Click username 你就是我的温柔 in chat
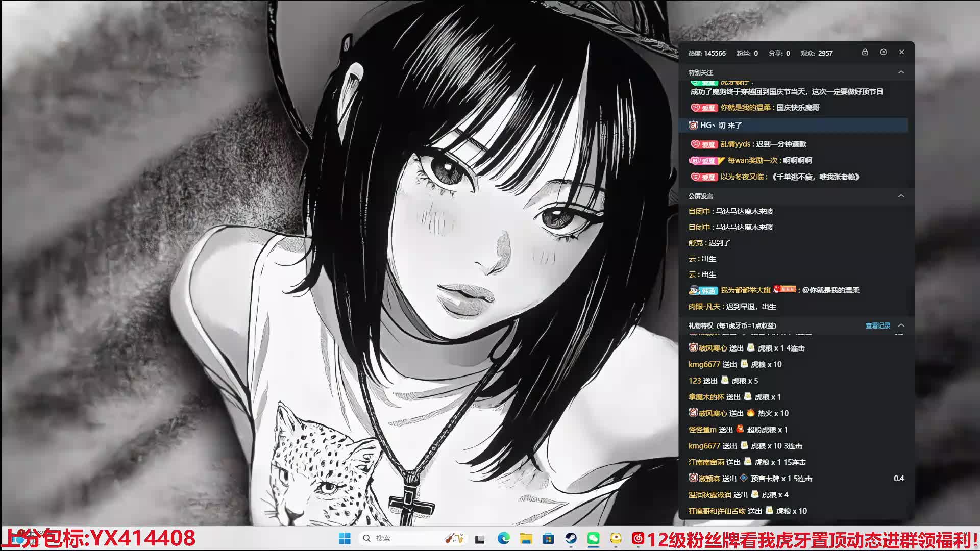The image size is (980, 551). click(745, 108)
